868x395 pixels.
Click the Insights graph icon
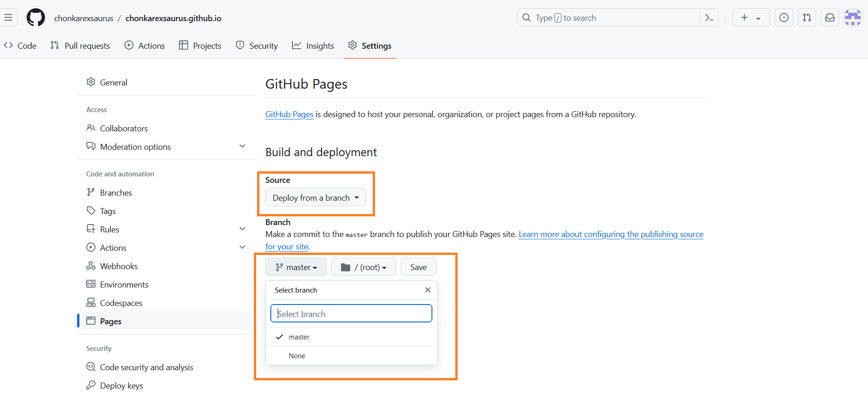pos(297,45)
